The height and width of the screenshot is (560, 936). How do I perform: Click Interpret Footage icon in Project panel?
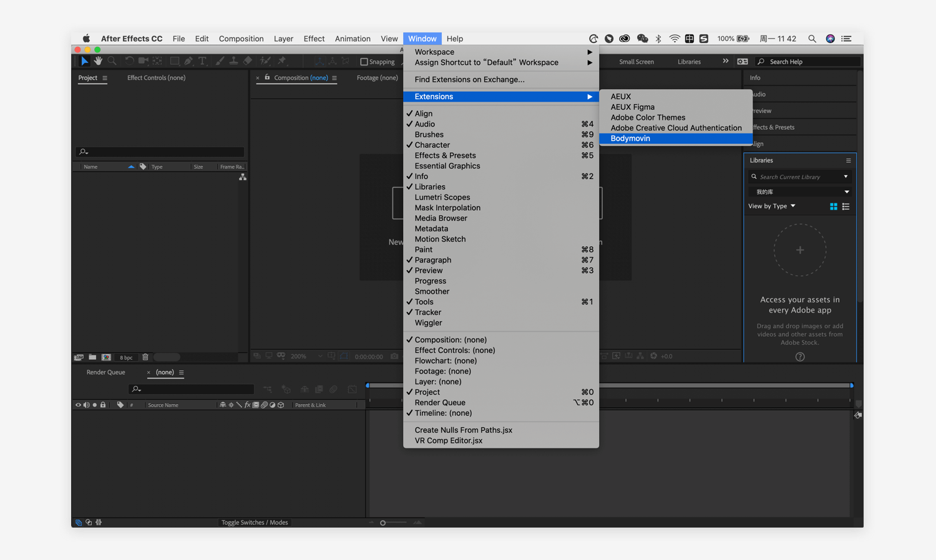coord(79,357)
